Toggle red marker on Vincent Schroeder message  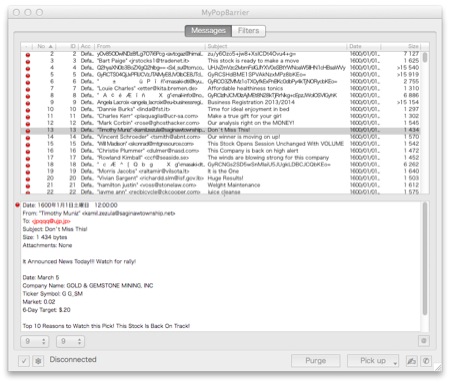[28, 137]
